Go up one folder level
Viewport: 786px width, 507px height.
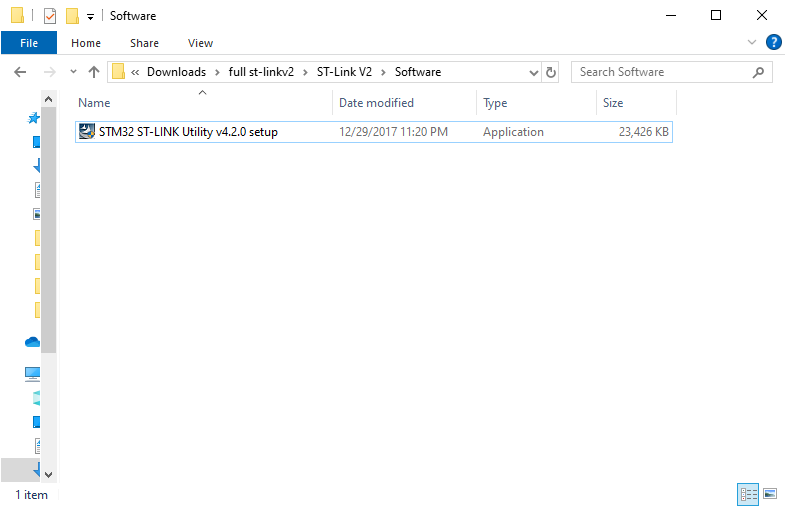click(x=94, y=72)
